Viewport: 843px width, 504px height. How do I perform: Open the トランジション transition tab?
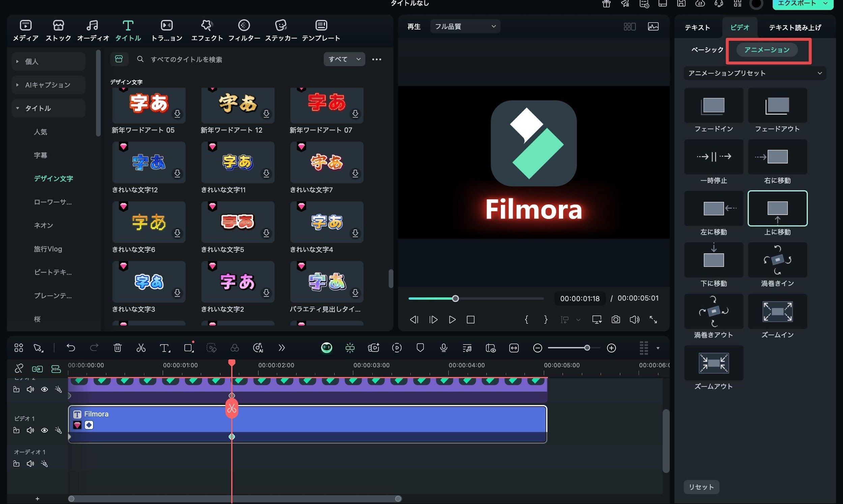coord(167,31)
